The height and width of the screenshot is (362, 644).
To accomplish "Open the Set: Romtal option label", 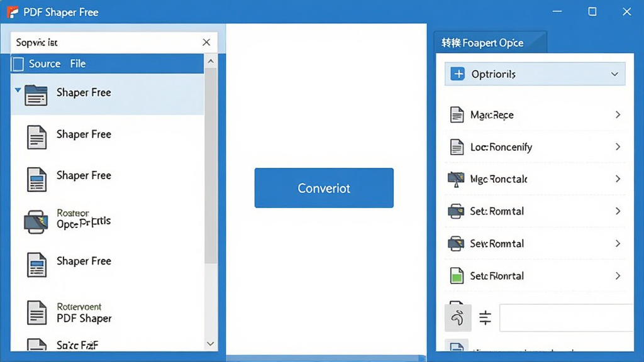I will (x=497, y=211).
